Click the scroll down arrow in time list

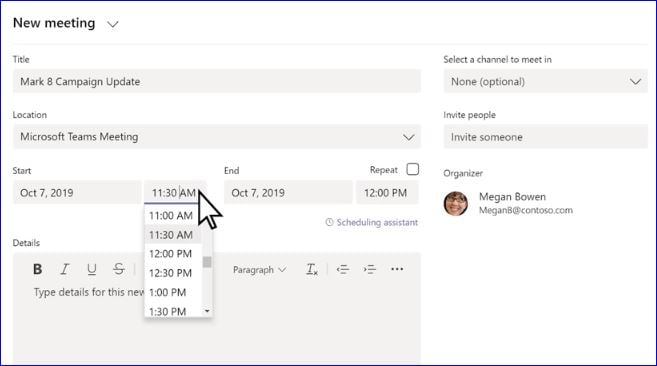(x=207, y=311)
